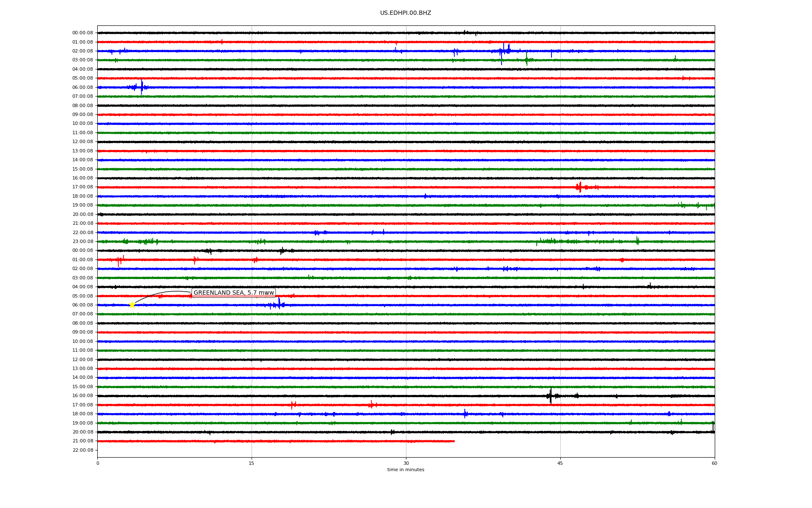Click the blue spike cluster on the 02:00:08 top trace

coord(504,50)
